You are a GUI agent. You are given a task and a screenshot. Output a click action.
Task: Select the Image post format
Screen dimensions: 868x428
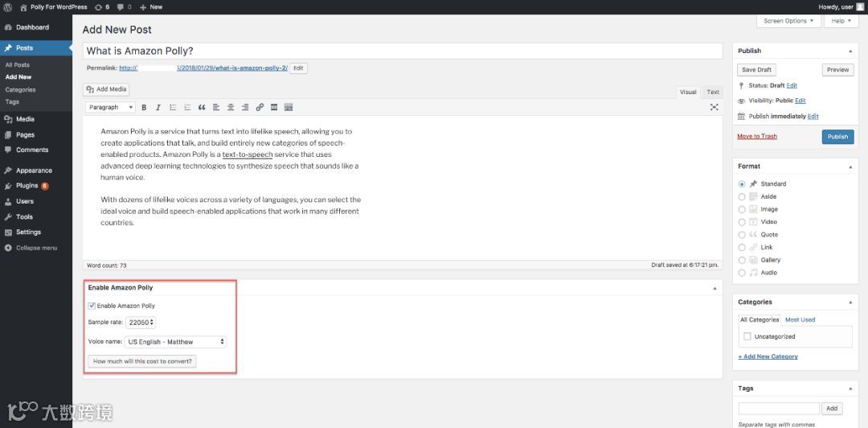coord(742,209)
